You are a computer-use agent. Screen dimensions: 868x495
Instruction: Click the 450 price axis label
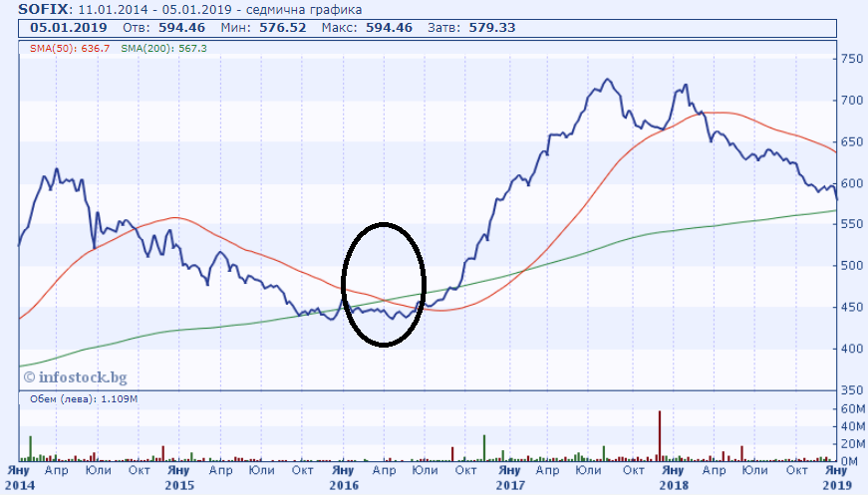pos(851,307)
